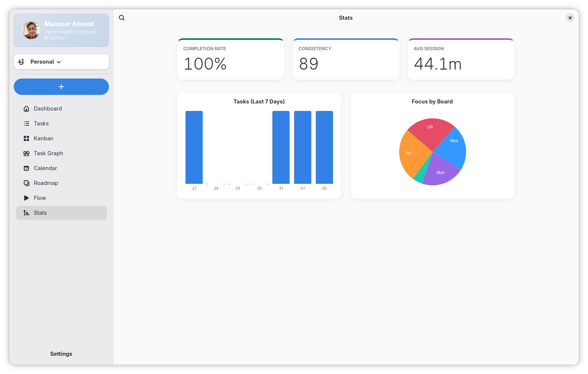Select the Stats sidebar item
This screenshot has width=588, height=374.
(61, 213)
